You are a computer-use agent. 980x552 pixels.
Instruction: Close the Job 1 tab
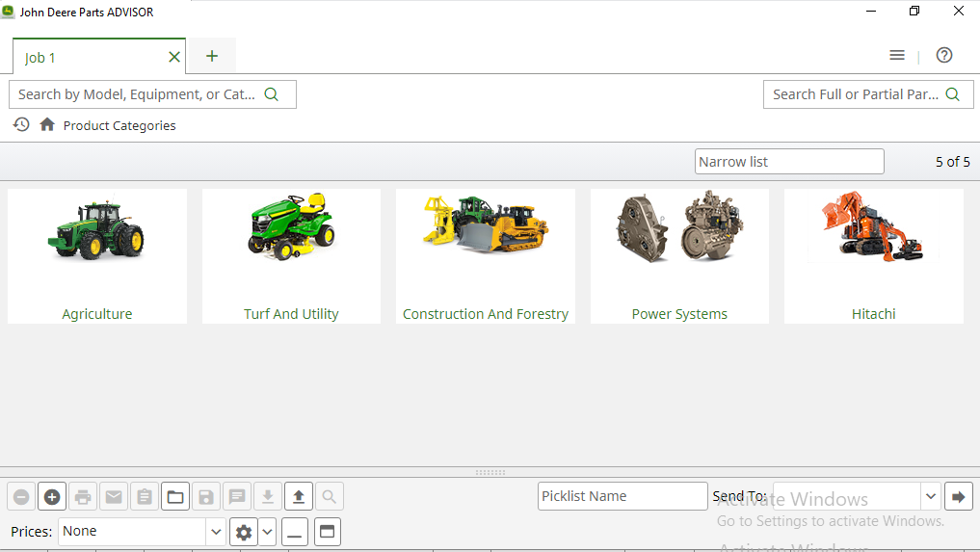(x=174, y=57)
